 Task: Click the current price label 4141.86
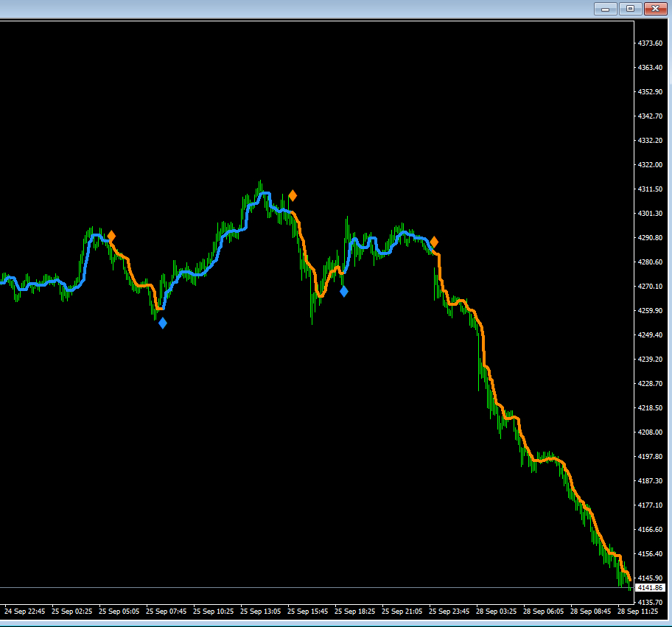click(x=650, y=588)
